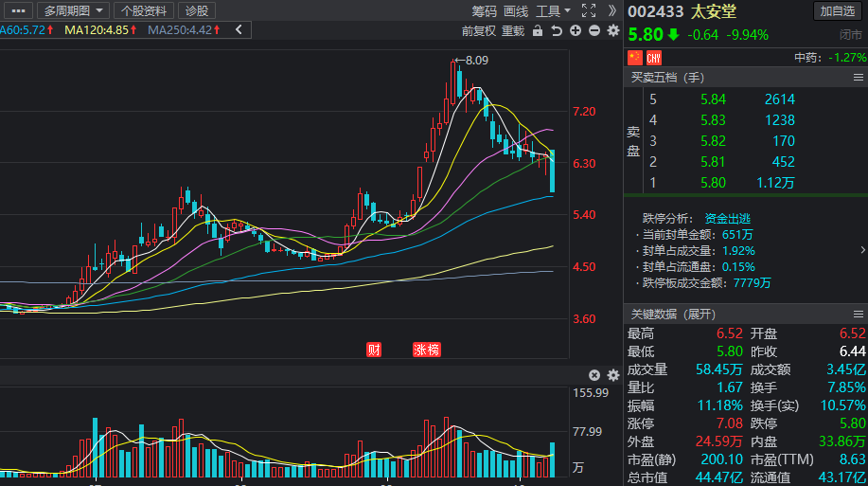Toggle 前复权 price adjustment
The image size is (868, 486).
point(479,31)
